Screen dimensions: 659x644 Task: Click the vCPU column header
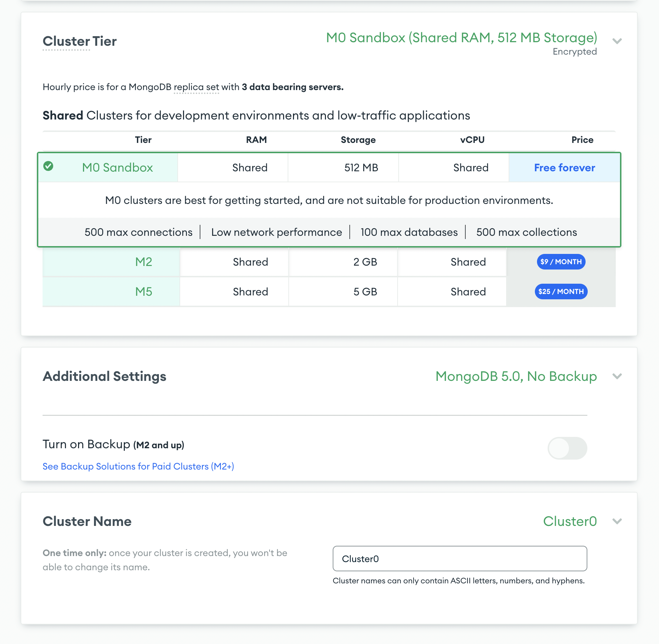472,140
